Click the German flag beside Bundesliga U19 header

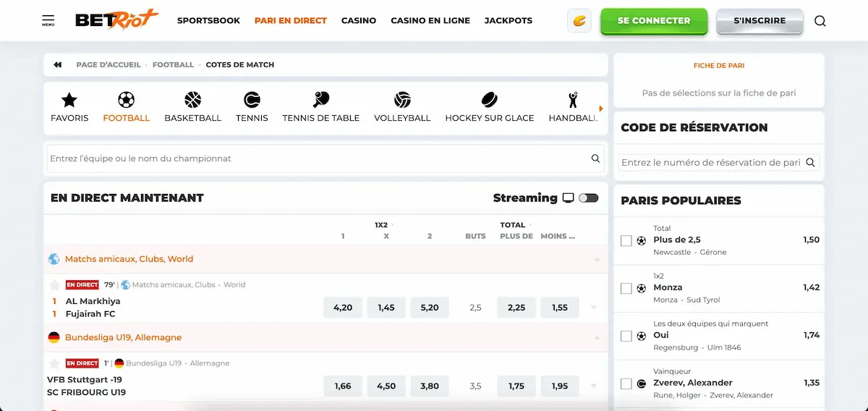click(x=54, y=337)
